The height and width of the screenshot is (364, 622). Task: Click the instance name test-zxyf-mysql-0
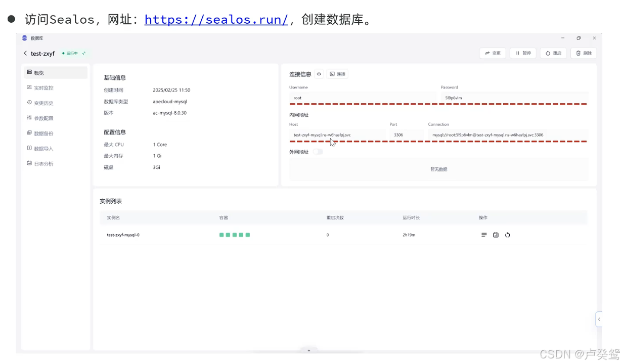coord(123,235)
